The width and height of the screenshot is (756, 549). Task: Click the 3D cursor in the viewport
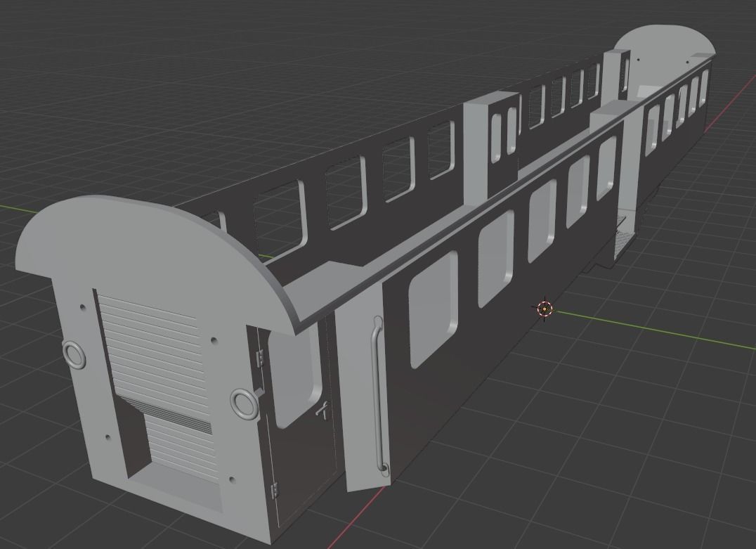click(545, 309)
